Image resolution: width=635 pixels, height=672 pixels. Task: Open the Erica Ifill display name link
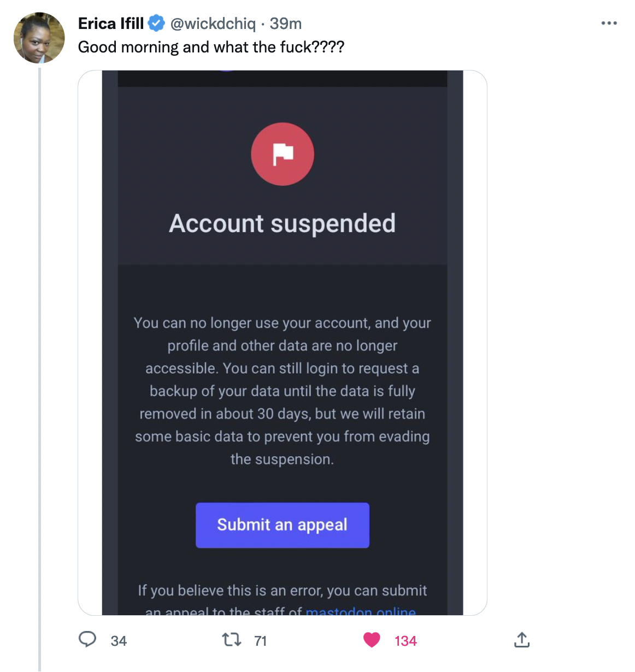[x=111, y=23]
